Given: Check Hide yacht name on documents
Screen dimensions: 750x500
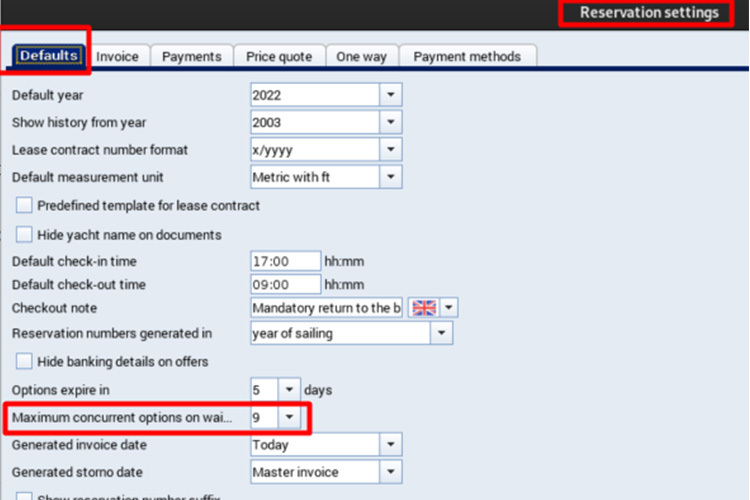Looking at the screenshot, I should pos(24,234).
